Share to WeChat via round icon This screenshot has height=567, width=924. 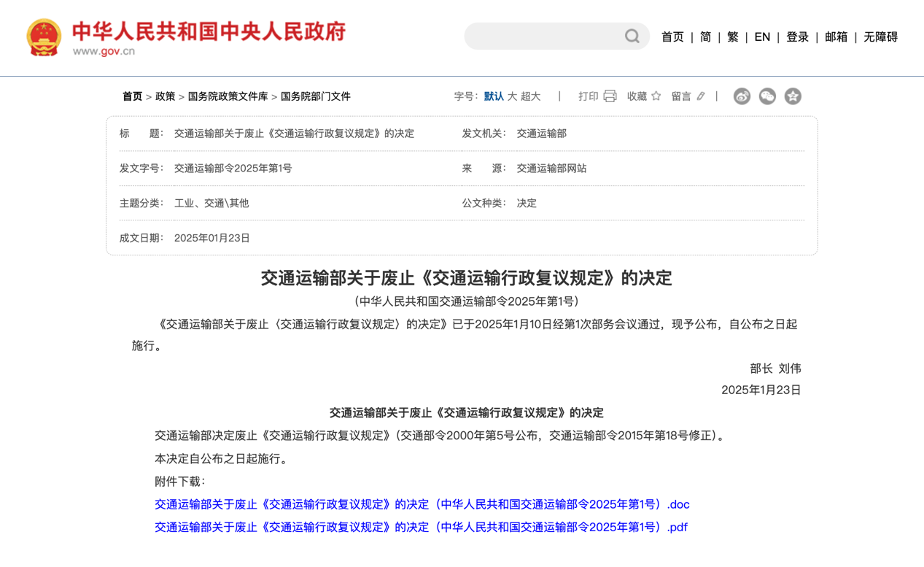coord(767,96)
